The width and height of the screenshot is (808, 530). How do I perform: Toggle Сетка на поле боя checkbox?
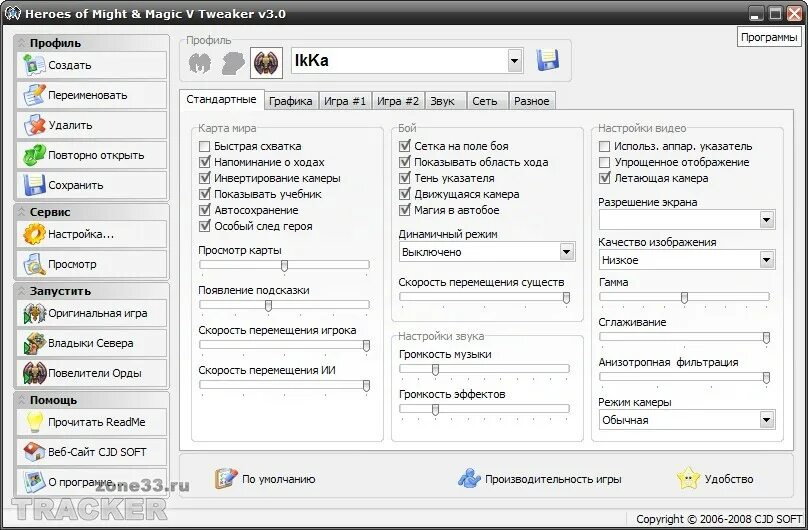click(x=405, y=146)
